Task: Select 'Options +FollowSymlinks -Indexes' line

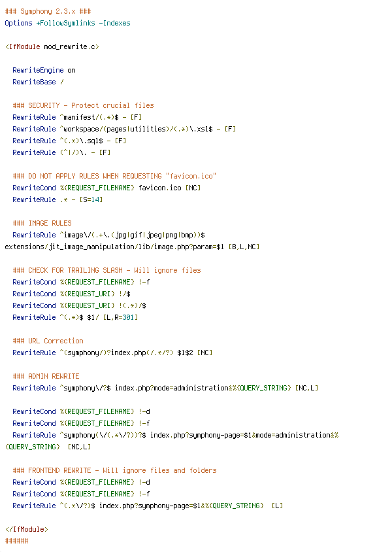Action: pos(67,24)
